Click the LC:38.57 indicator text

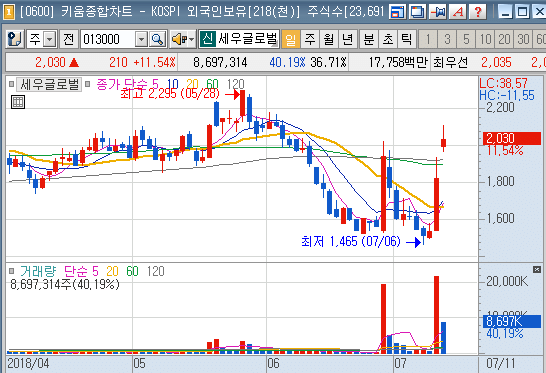coord(504,83)
